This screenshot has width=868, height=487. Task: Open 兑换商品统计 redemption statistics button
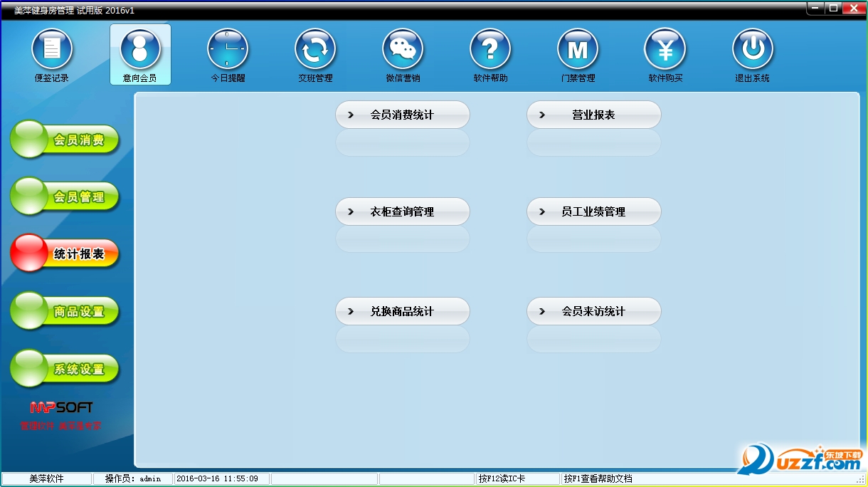403,311
